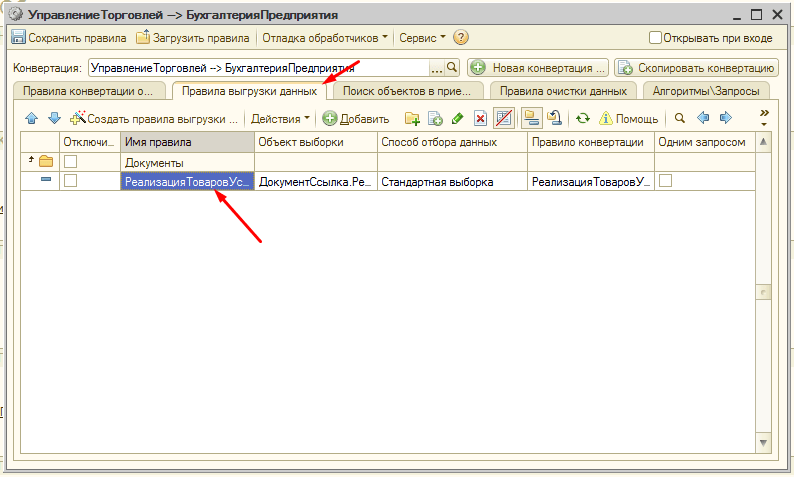Click Одним запросом column header
794x477 pixels.
705,142
